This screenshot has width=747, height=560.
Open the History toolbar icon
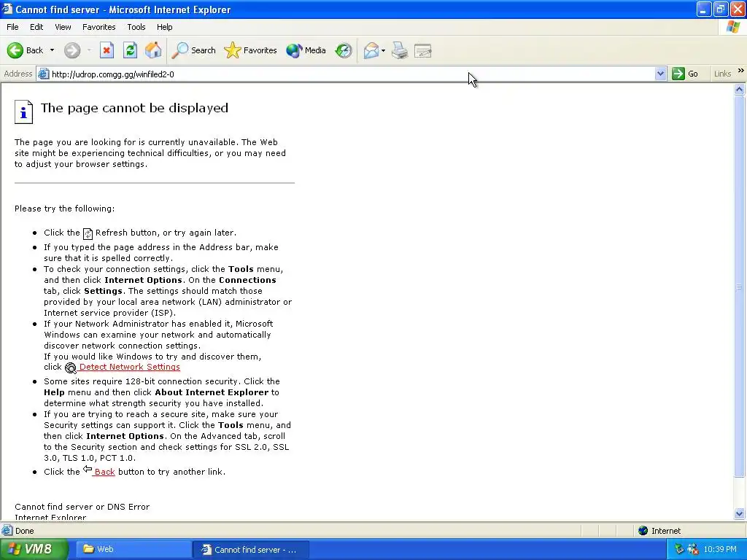click(x=344, y=50)
